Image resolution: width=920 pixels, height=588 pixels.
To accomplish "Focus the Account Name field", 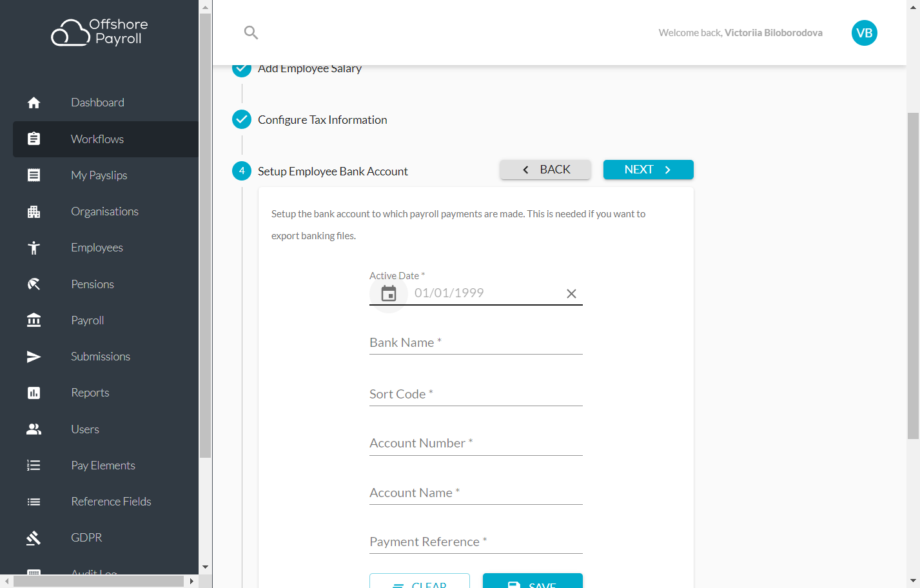I will click(476, 493).
